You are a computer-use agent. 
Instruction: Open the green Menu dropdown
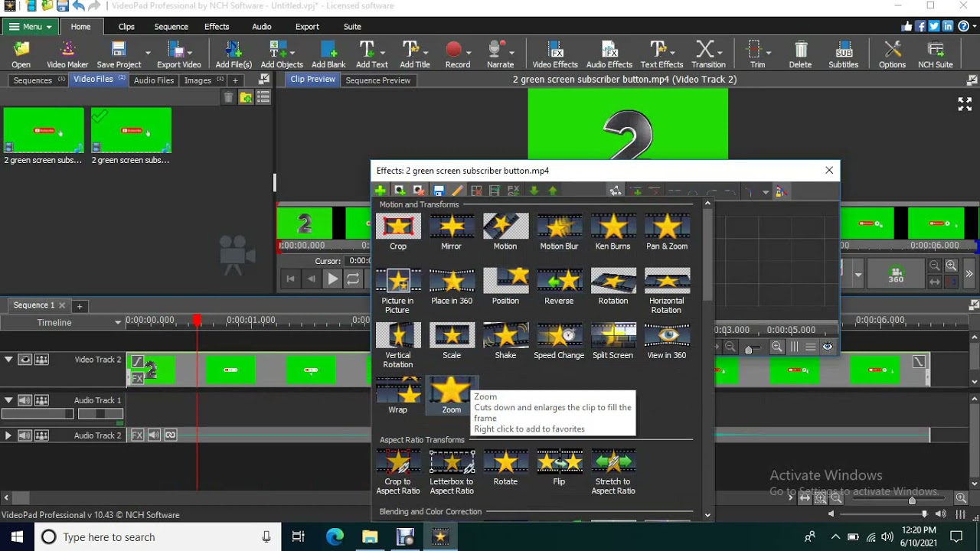pyautogui.click(x=31, y=27)
